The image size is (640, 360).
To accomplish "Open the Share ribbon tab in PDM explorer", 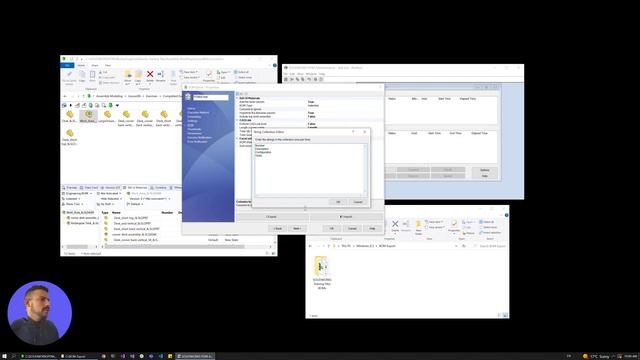I will tap(95, 65).
